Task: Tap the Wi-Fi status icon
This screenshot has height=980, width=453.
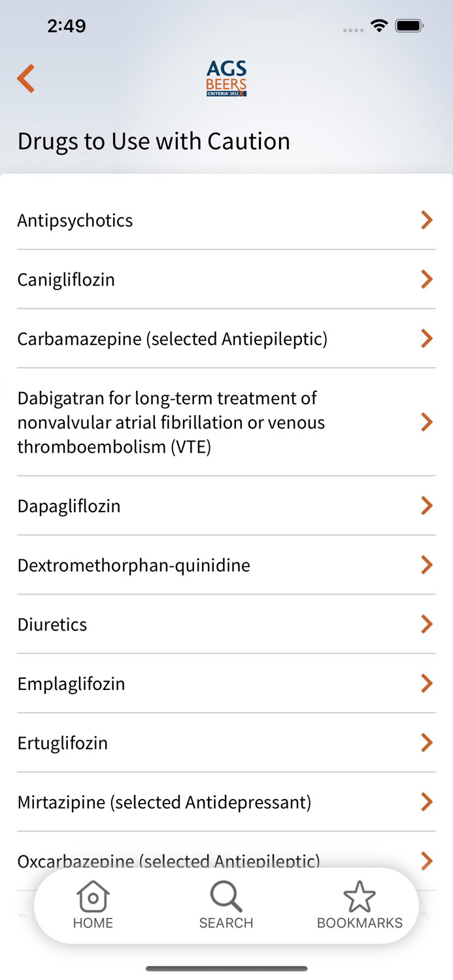Action: click(379, 26)
